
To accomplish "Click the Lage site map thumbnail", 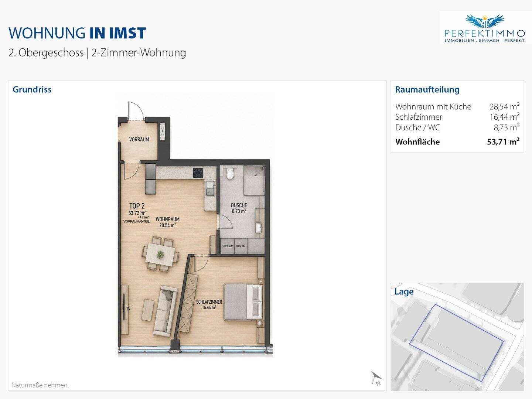I will [457, 337].
